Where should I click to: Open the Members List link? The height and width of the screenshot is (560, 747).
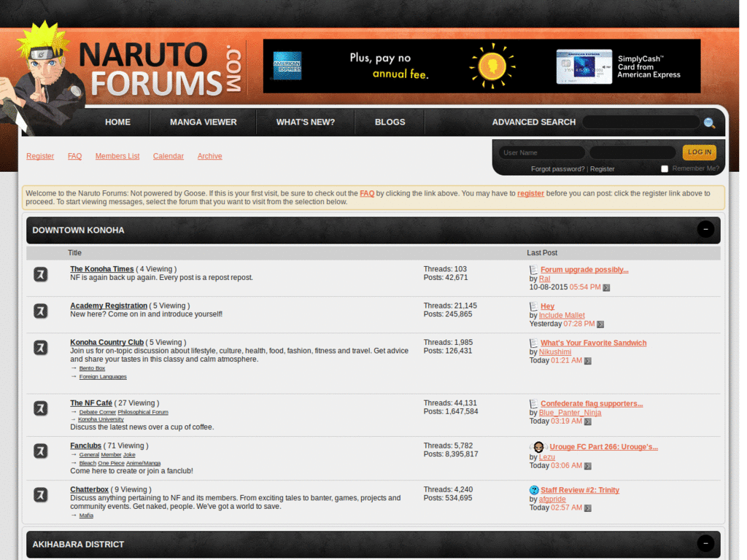(x=117, y=156)
